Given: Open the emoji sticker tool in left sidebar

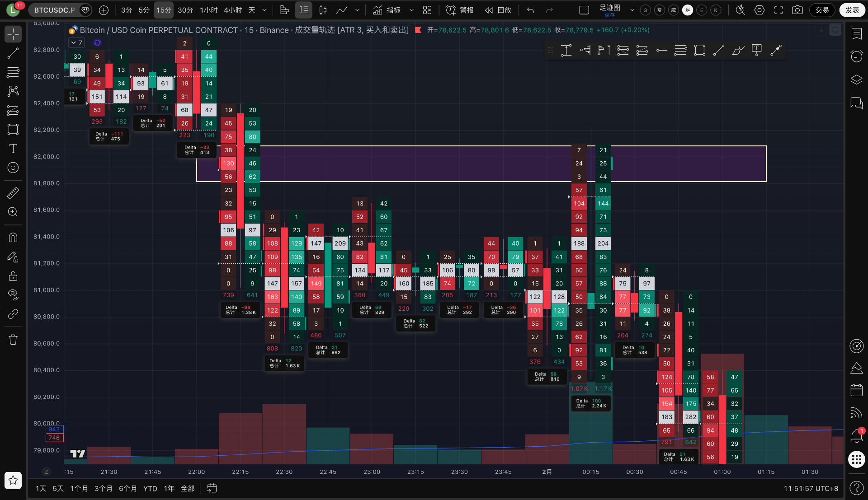Looking at the screenshot, I should pyautogui.click(x=13, y=168).
